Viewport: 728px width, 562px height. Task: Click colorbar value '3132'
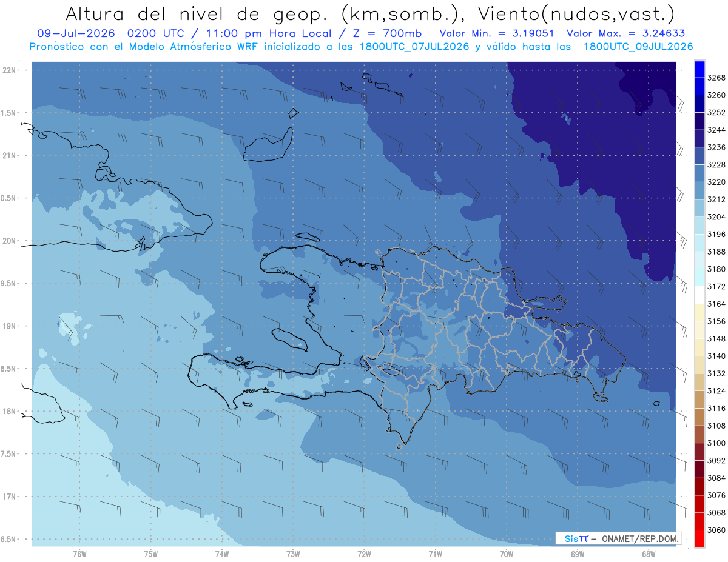[716, 373]
